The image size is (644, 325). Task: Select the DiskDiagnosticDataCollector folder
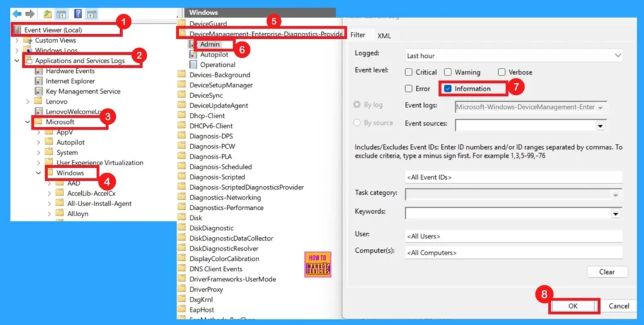coord(231,238)
